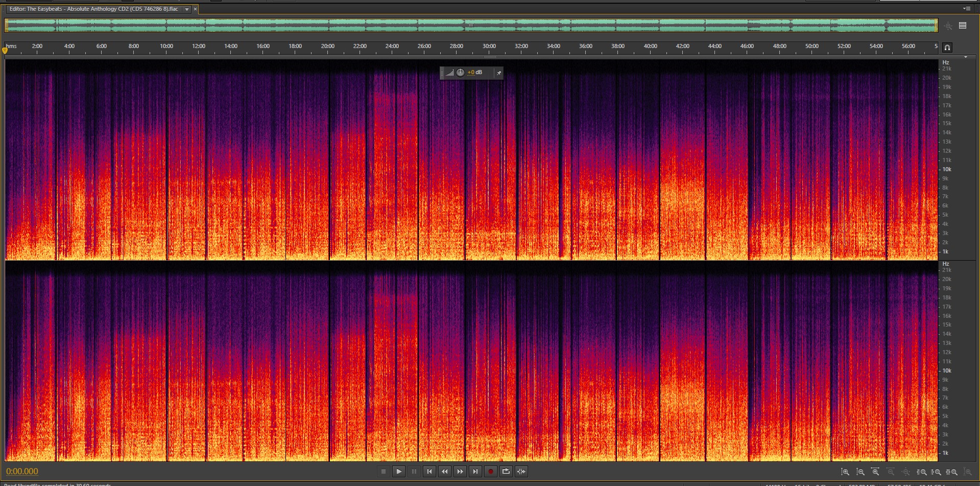The height and width of the screenshot is (486, 980).
Task: Toggle Skip Selection button in transport
Action: click(x=521, y=472)
